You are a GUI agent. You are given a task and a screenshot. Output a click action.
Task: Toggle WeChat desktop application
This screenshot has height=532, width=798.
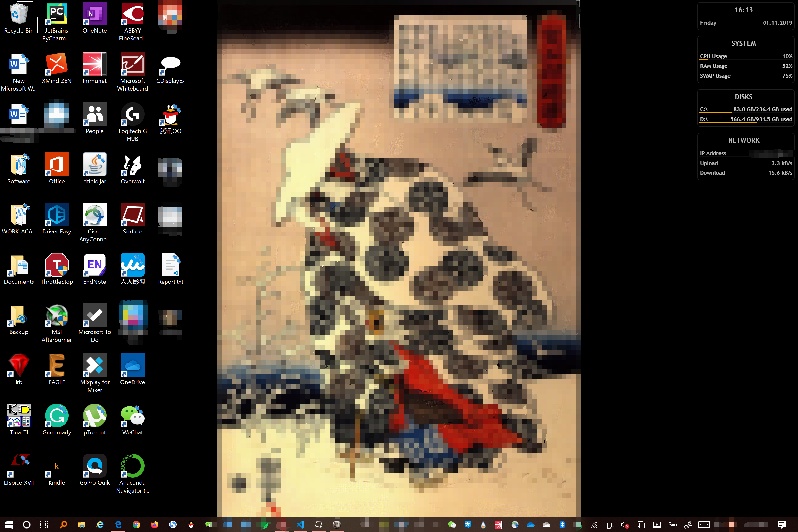click(133, 420)
